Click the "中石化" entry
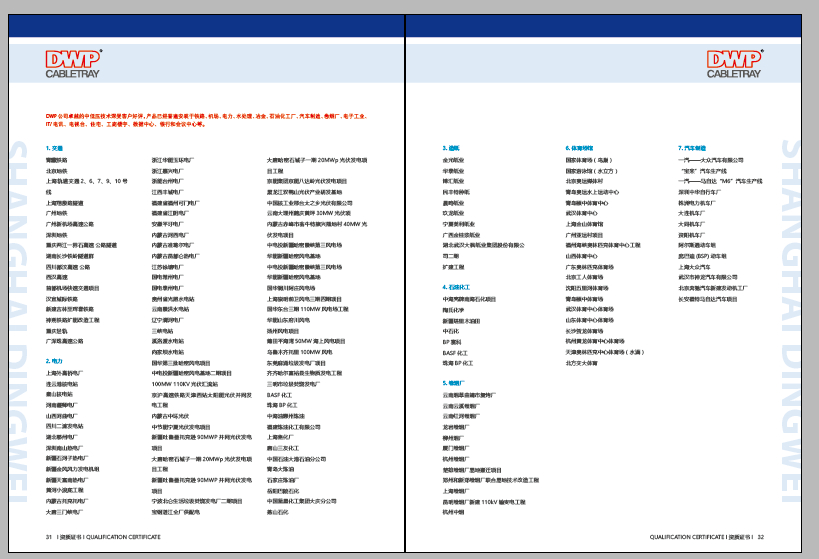819x559 pixels. (451, 331)
